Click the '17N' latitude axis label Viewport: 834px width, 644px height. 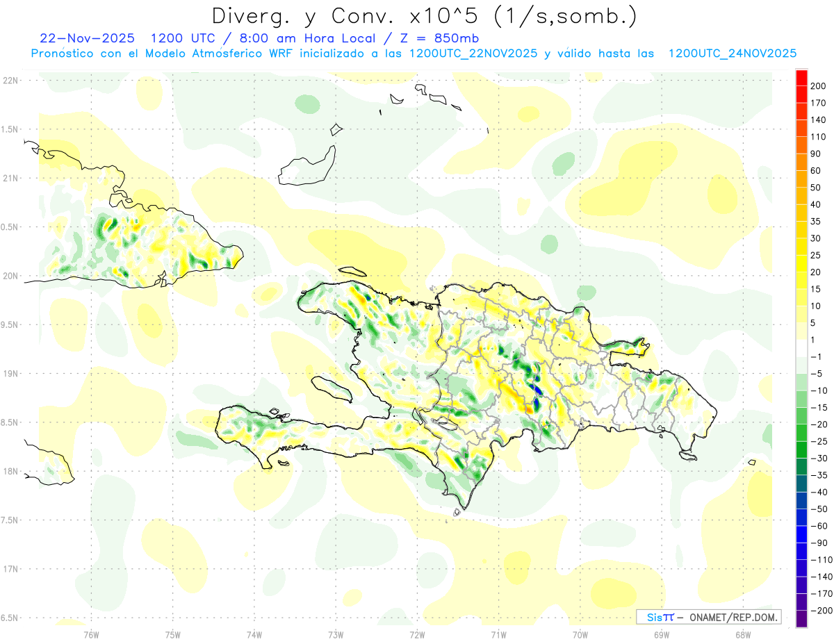(11, 569)
